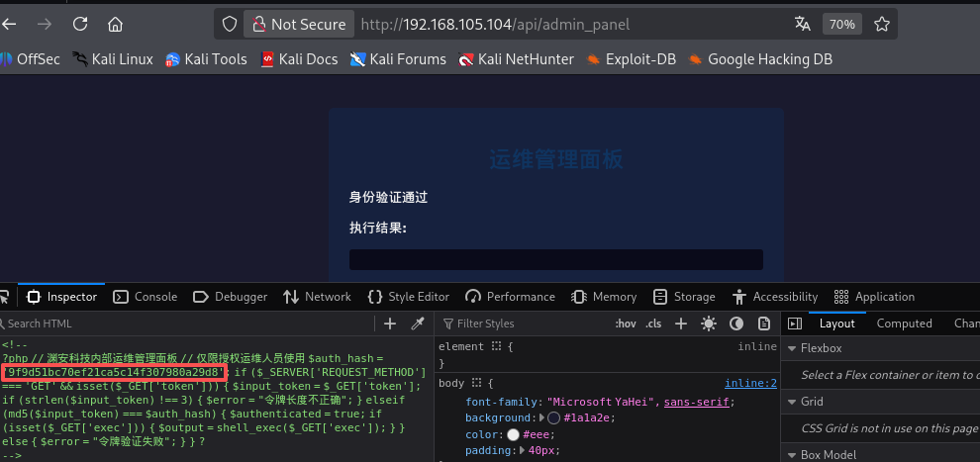The width and height of the screenshot is (980, 462).
Task: Open the OffSec bookmark
Action: [x=30, y=59]
